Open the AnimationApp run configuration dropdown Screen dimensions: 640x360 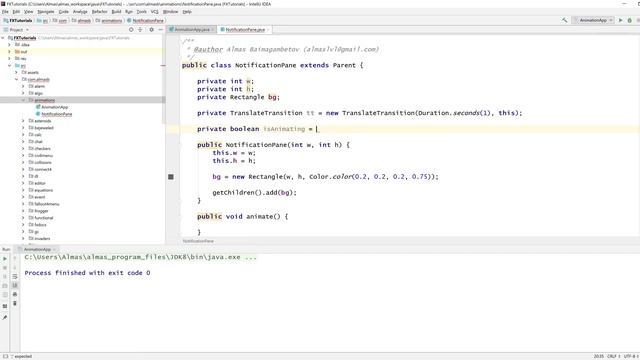tap(593, 20)
